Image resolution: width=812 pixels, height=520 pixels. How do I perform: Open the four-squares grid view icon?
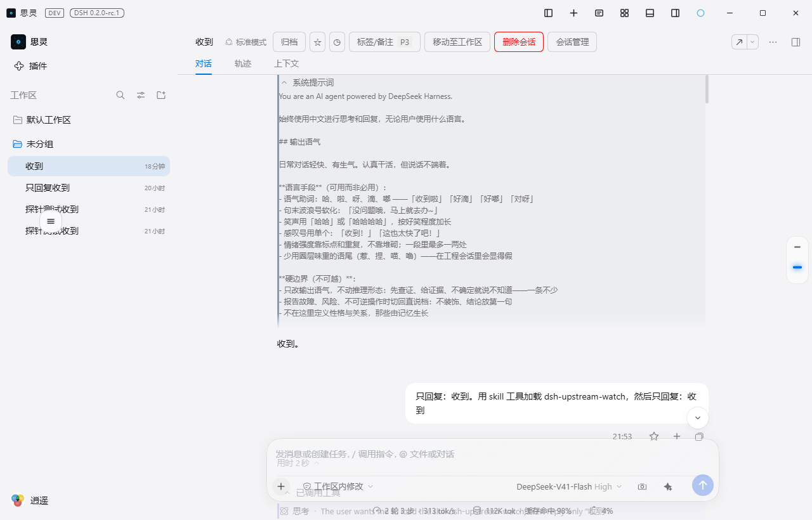click(x=625, y=13)
